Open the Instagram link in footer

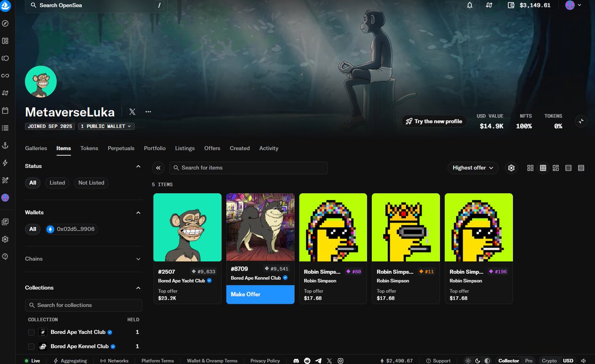coord(340,361)
